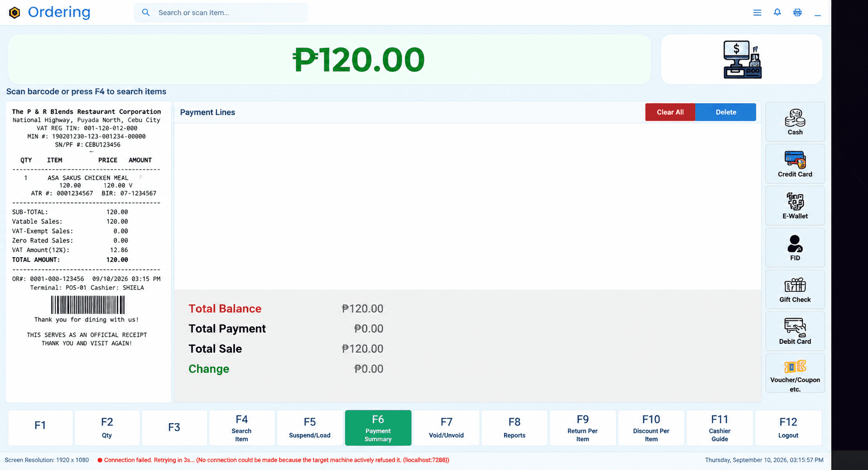The width and height of the screenshot is (868, 470).
Task: Open Voucher/Coupon payment option
Action: pos(795,373)
